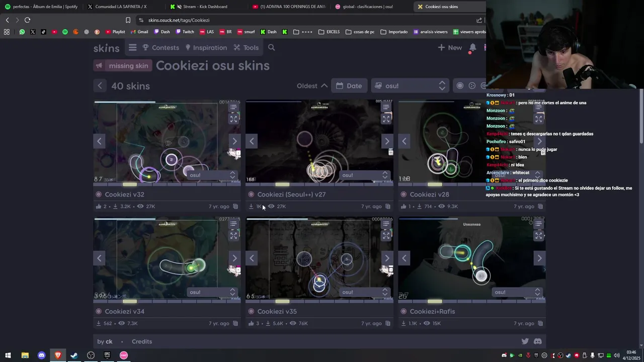Select the osu! standard mode circle filter
644x362 pixels.
(x=460, y=85)
